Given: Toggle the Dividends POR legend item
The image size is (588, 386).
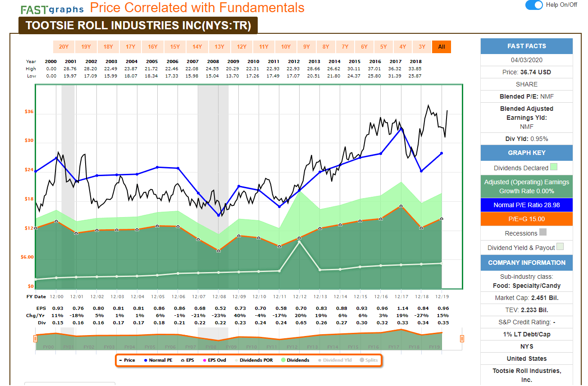Looking at the screenshot, I should 253,360.
